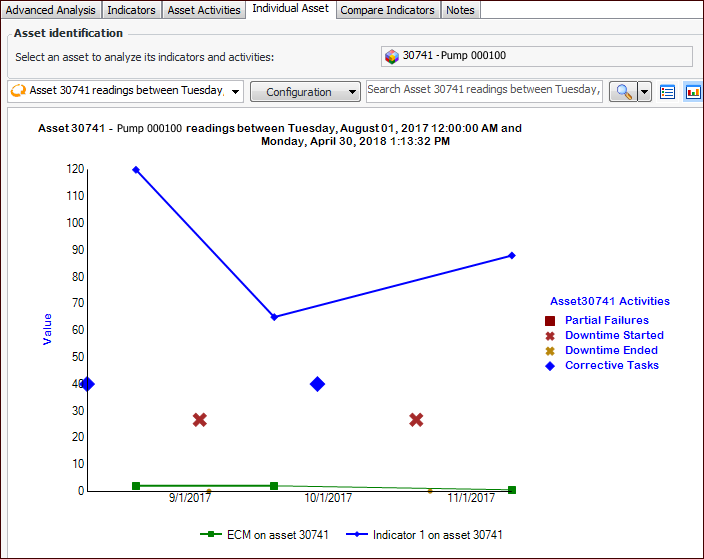Click the corrective task diamond above 10/1/2017
Viewport: 704px width, 559px height.
tap(317, 384)
